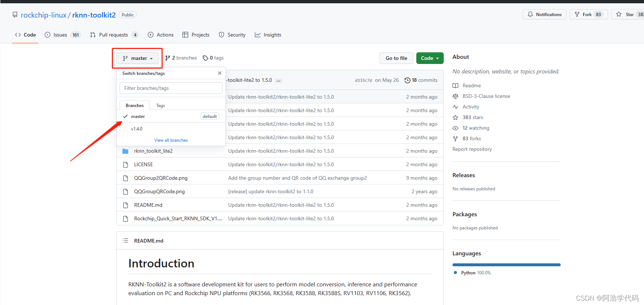Open the 12 watching link

[476, 128]
